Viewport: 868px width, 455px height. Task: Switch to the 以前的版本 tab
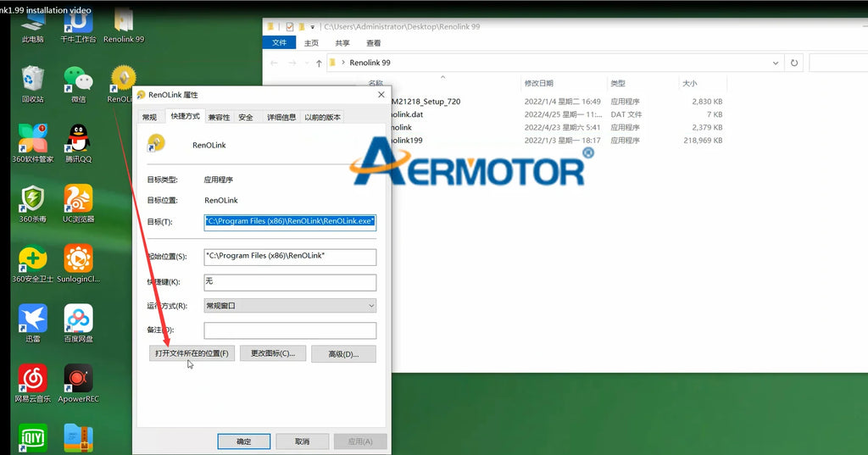[x=322, y=117]
